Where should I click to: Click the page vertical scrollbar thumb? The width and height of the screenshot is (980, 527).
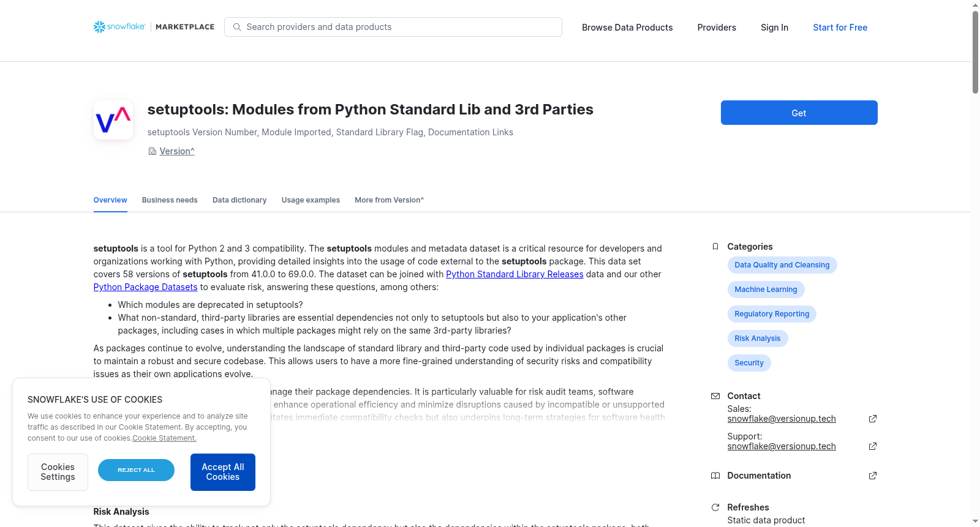coord(975,52)
